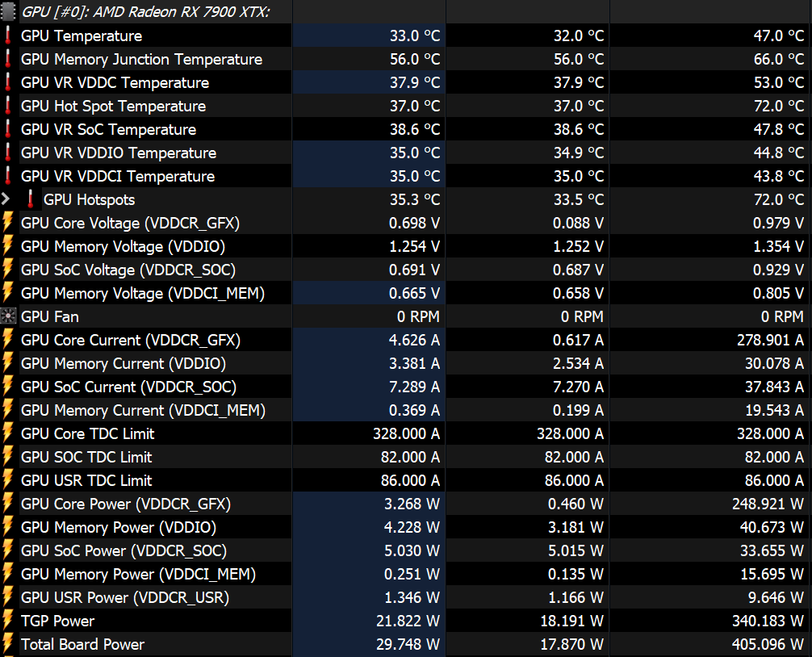
Task: Click lightning icon beside GPU USR Power
Action: [8, 597]
